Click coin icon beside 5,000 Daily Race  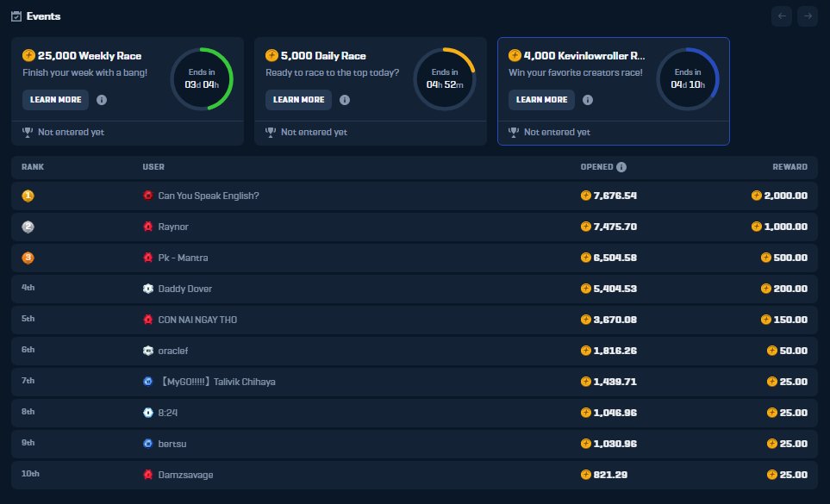(271, 55)
